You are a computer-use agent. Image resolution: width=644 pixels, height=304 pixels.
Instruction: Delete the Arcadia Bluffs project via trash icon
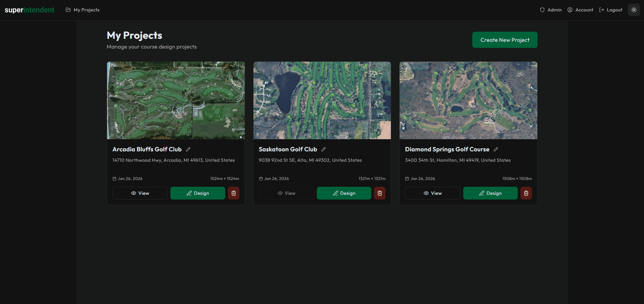(233, 193)
